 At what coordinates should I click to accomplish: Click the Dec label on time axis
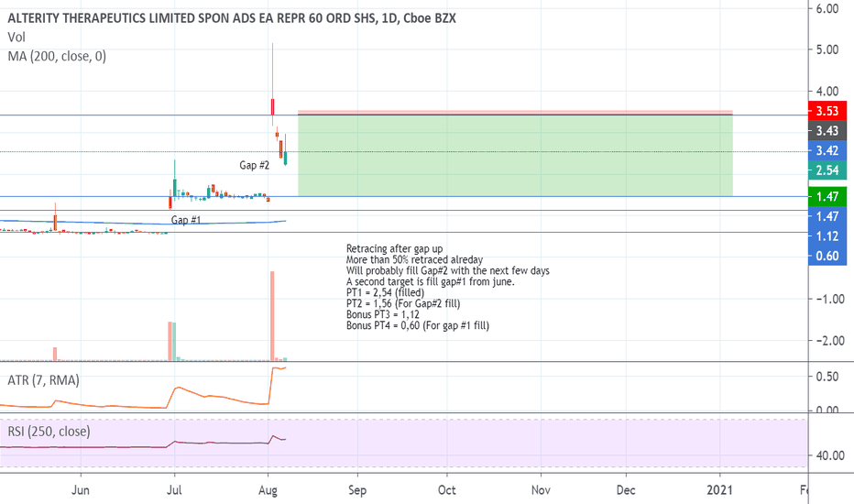point(626,490)
